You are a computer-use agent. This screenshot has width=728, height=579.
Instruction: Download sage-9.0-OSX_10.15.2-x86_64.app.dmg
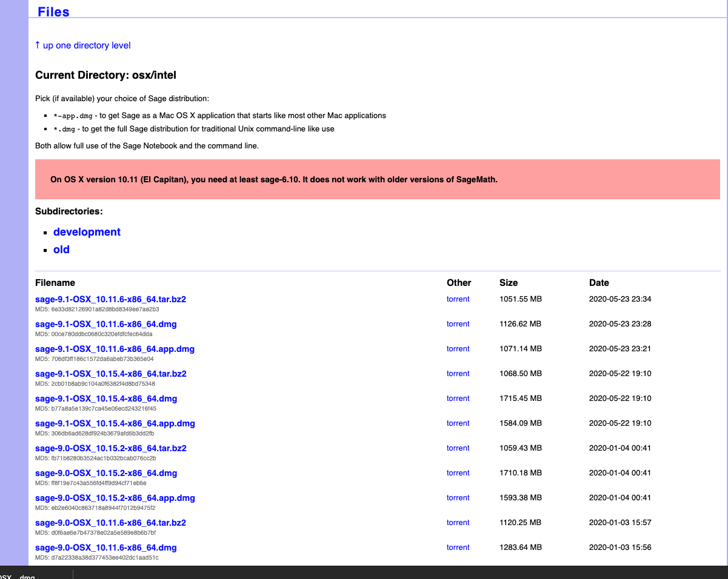pyautogui.click(x=115, y=498)
